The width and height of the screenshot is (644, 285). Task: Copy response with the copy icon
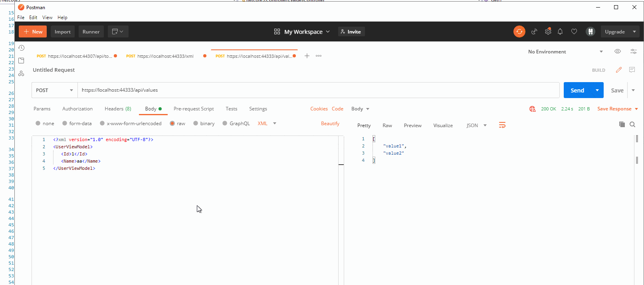click(622, 125)
